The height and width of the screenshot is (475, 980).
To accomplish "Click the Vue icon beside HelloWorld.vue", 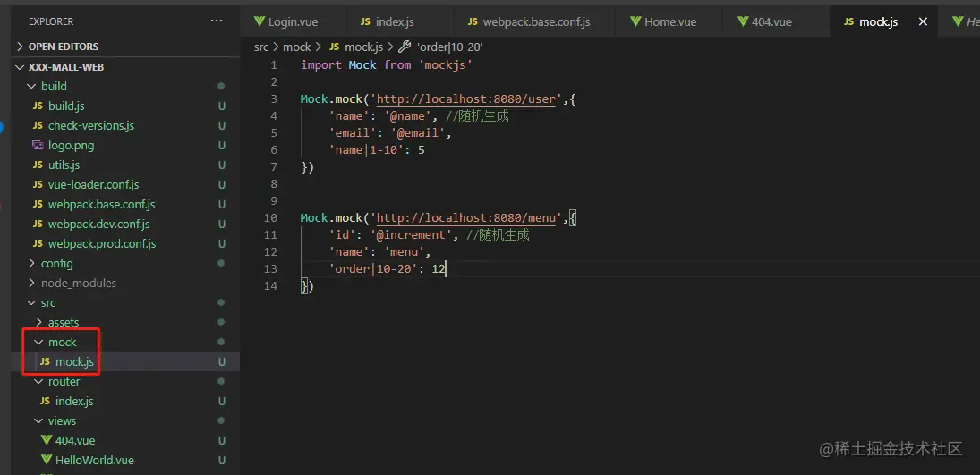I will (x=47, y=460).
